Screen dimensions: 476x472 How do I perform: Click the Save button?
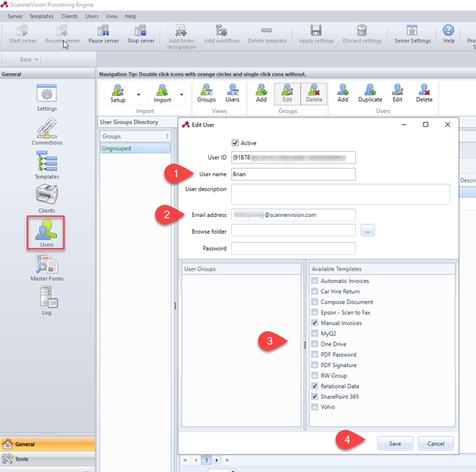click(395, 443)
